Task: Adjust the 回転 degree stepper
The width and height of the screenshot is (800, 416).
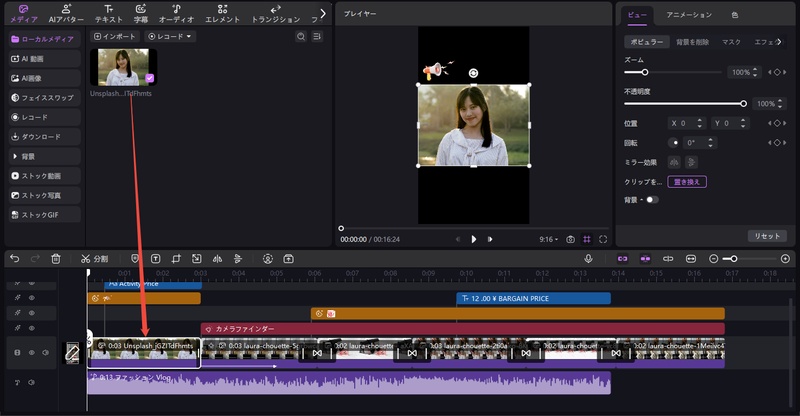Action: [x=710, y=142]
